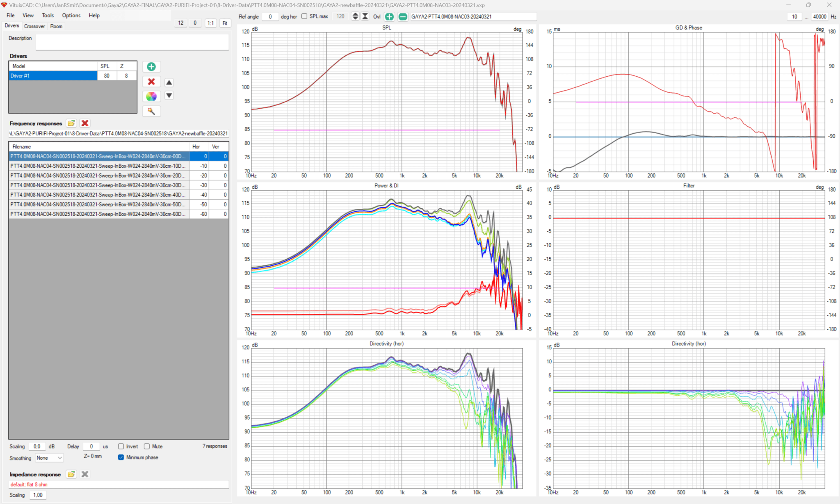Viewport: 840px width, 504px height.
Task: Click the Ref angle input field
Action: point(270,16)
